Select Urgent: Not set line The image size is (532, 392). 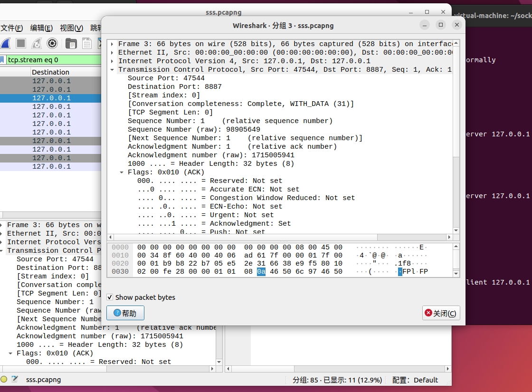[205, 215]
